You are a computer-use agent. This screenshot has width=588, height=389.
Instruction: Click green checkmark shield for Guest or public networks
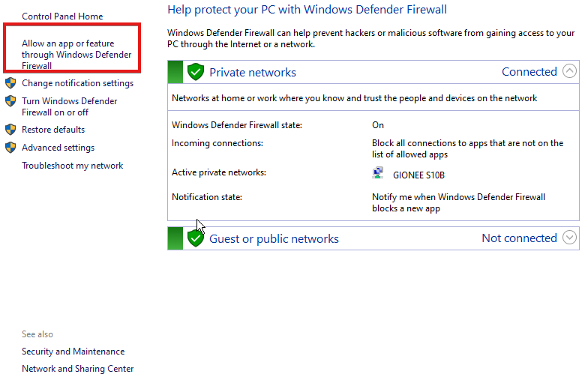point(195,238)
